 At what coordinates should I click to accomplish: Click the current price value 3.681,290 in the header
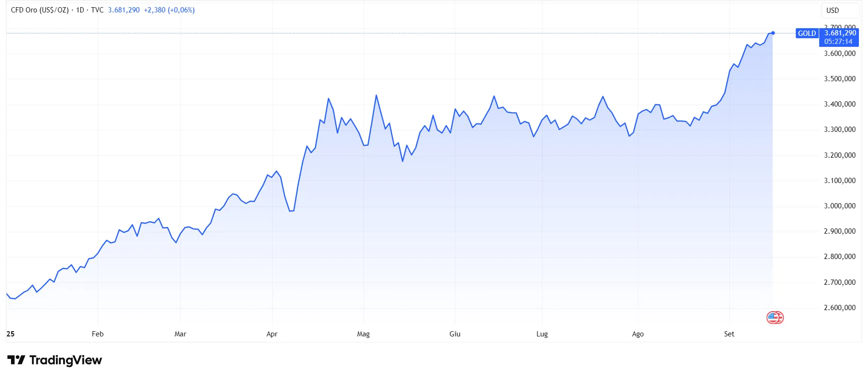coord(124,10)
